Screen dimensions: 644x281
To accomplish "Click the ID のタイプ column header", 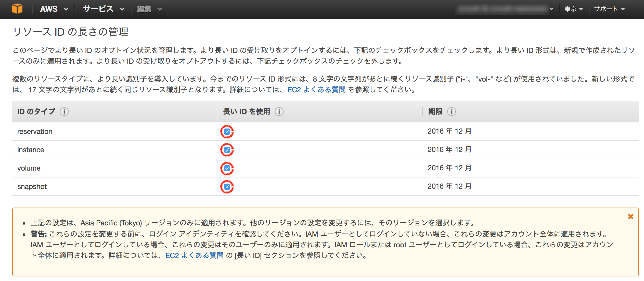I will click(36, 112).
